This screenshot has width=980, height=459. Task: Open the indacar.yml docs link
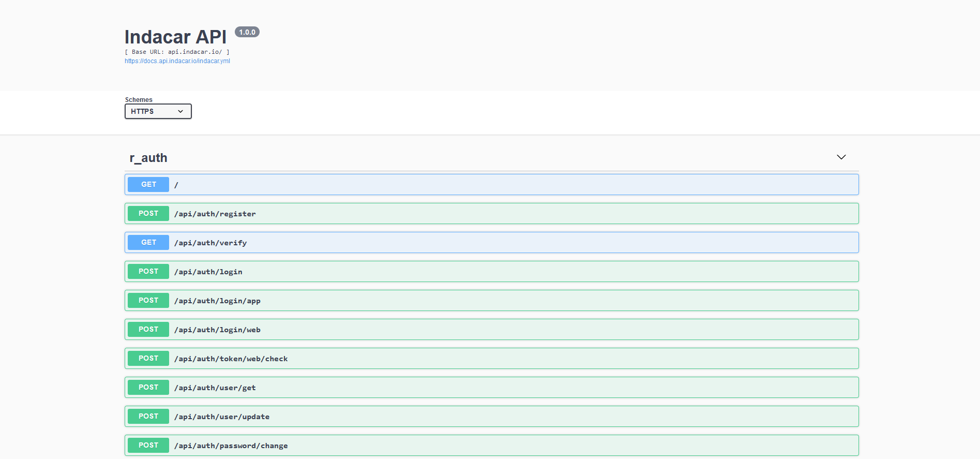(177, 61)
